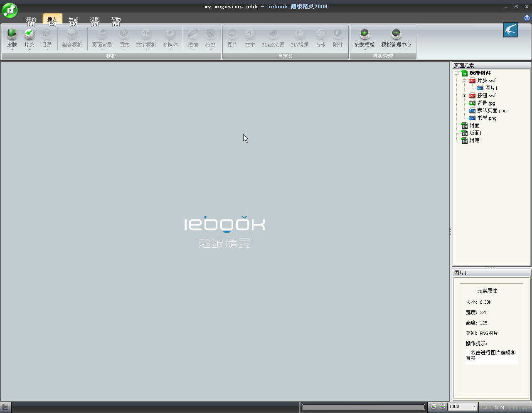Click the 目录 (contents) ribbon icon

click(47, 34)
